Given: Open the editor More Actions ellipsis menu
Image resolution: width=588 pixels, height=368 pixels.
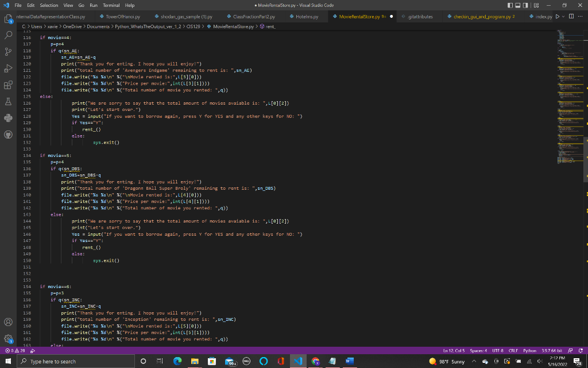Looking at the screenshot, I should click(581, 17).
